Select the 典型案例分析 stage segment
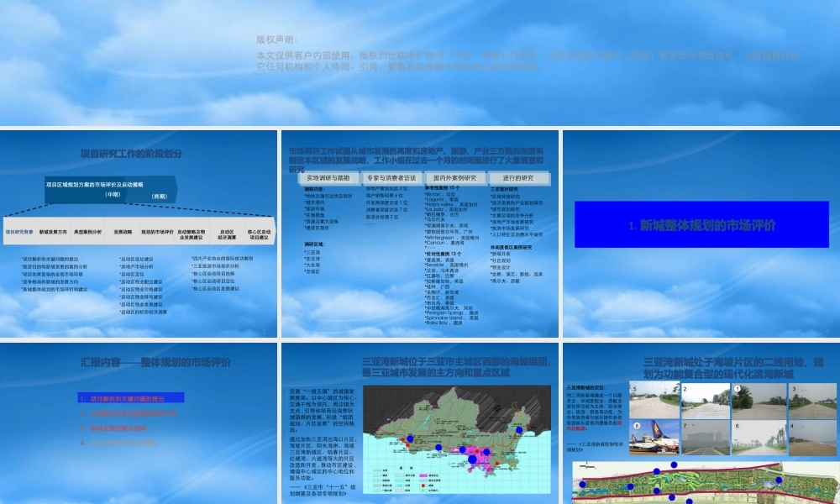The height and width of the screenshot is (504, 840). 87,232
